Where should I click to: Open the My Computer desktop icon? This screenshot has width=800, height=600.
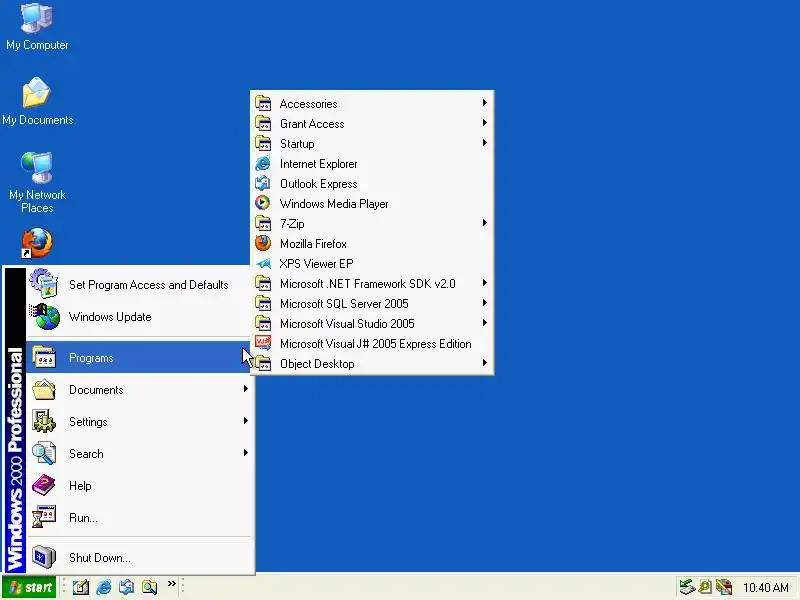coord(37,27)
